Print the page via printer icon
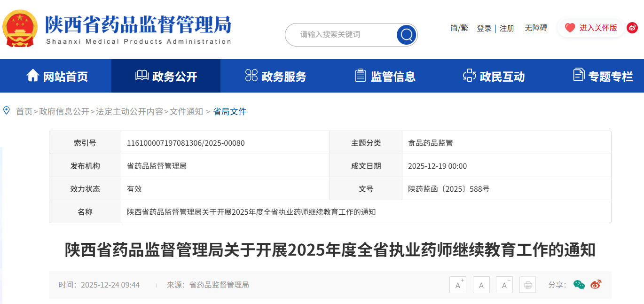This screenshot has height=304, width=644. (x=527, y=285)
